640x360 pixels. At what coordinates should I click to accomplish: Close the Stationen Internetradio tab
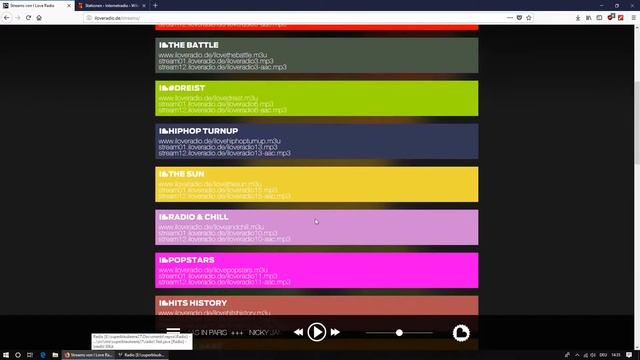(144, 6)
